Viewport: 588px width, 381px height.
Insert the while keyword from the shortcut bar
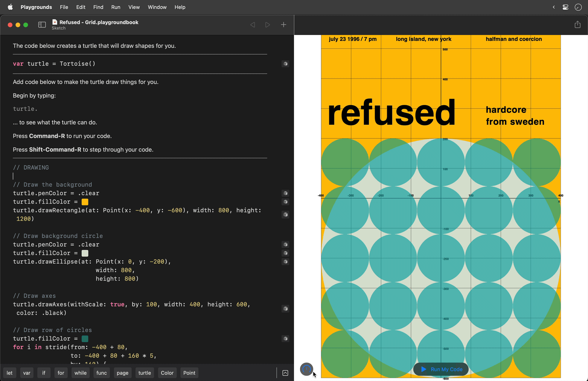(80, 373)
